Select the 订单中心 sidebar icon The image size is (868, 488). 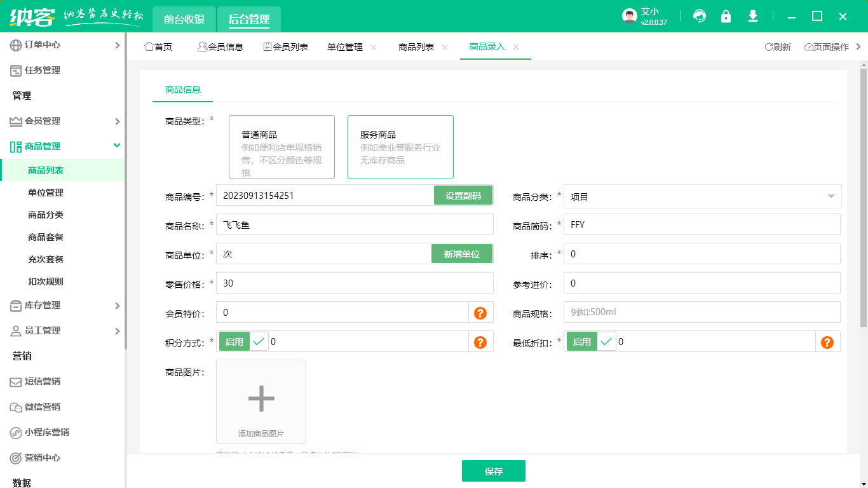(x=14, y=44)
